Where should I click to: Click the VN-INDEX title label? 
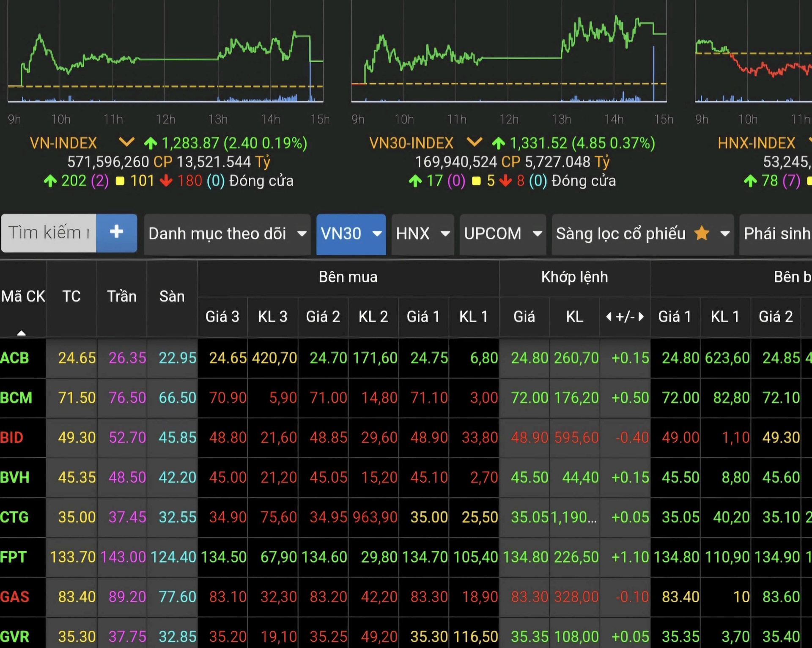tap(63, 143)
